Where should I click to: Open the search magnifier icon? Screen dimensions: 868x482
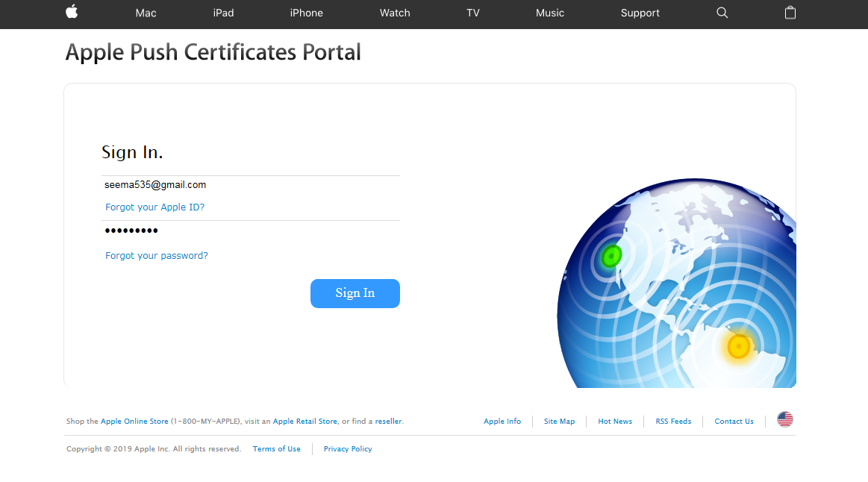pos(722,13)
